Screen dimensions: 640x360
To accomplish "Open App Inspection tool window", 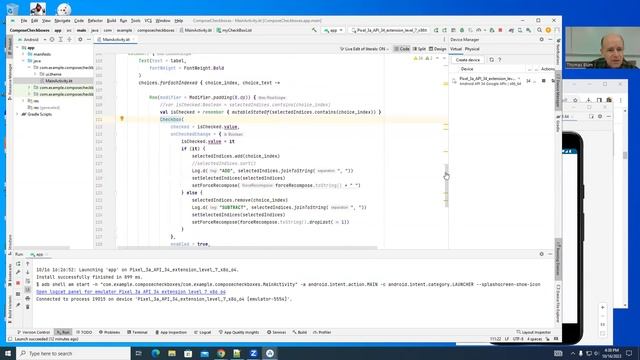I will coord(171,332).
